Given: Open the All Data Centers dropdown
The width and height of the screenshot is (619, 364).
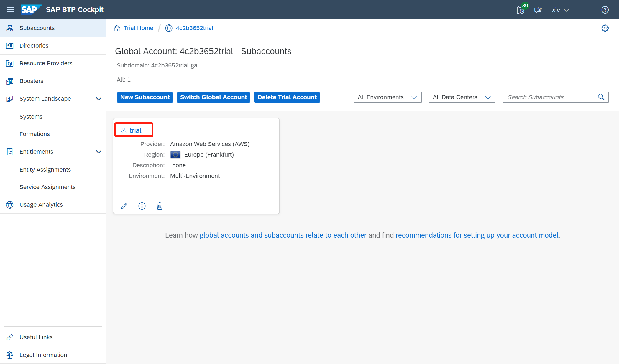Looking at the screenshot, I should 462,97.
